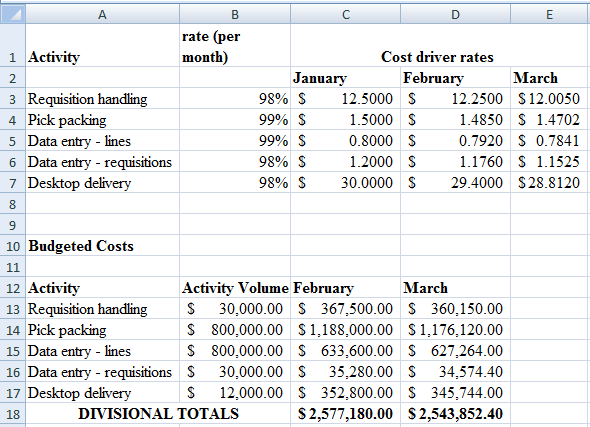The image size is (590, 427).
Task: Select column A header
Action: click(x=102, y=14)
